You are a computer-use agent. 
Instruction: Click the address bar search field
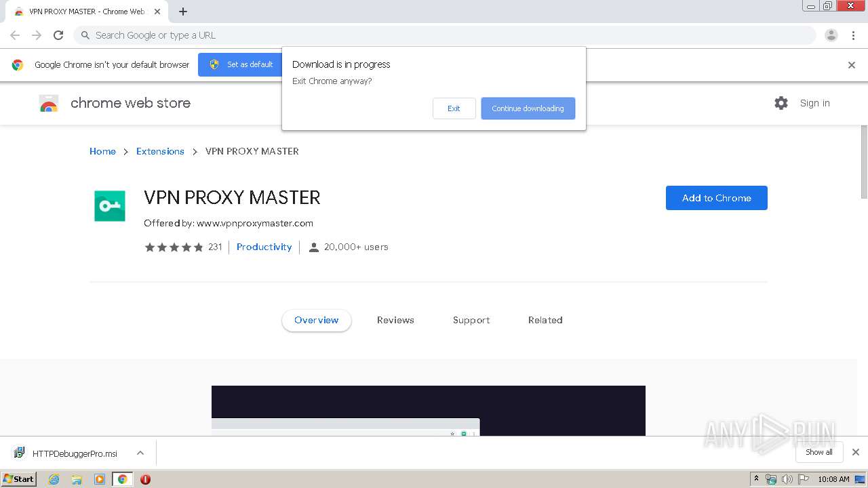tap(444, 35)
